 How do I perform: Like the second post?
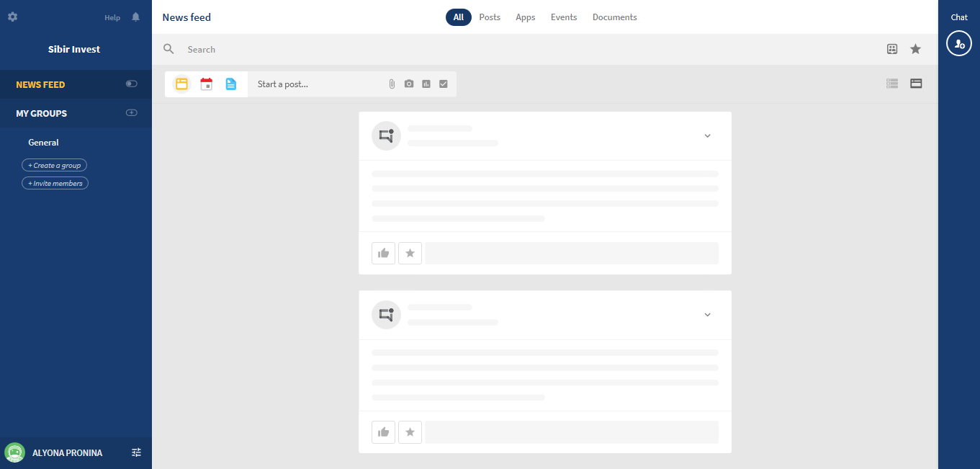[x=383, y=432]
